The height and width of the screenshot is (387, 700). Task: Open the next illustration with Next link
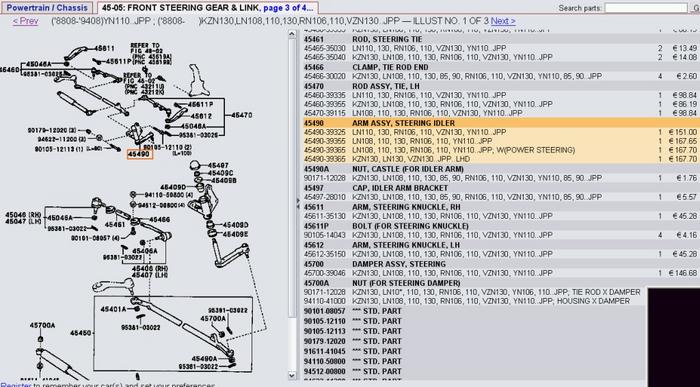click(503, 21)
